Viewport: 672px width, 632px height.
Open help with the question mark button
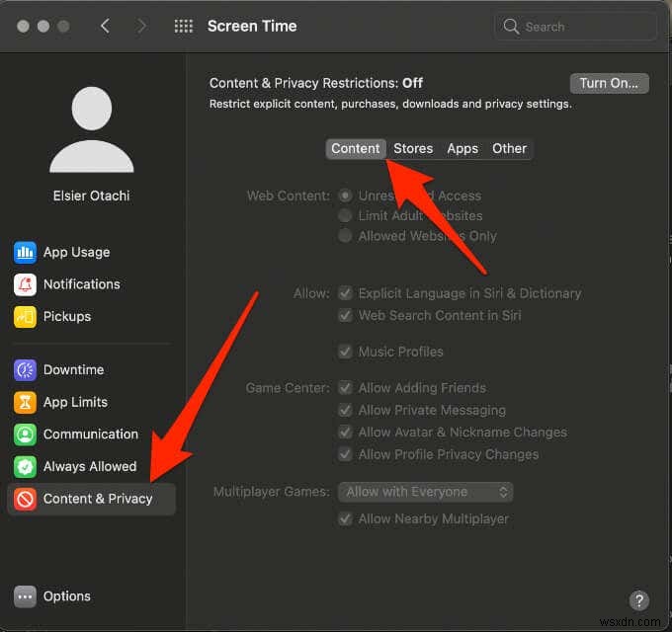[x=639, y=600]
